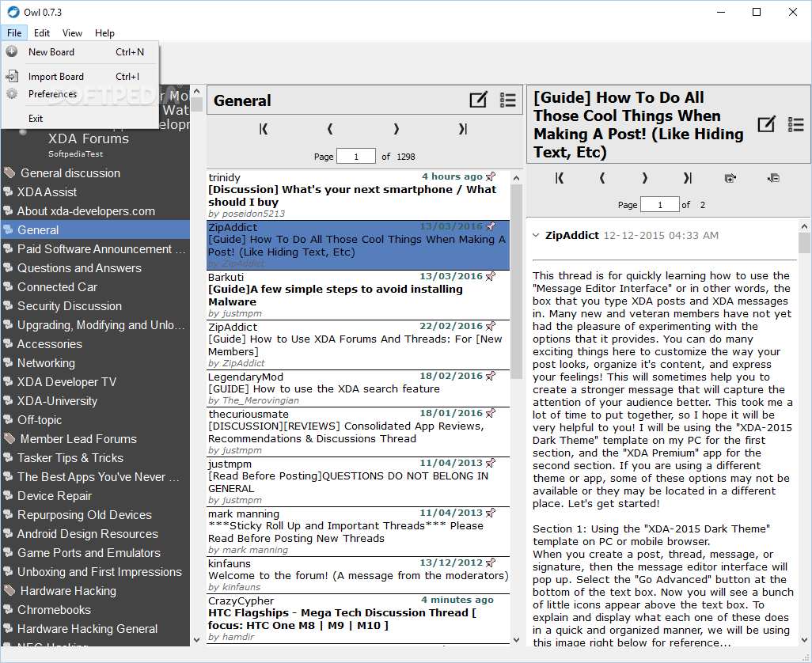Viewport: 812px width, 663px height.
Task: Open trinidy's next smartphone discussion thread
Action: pos(359,195)
